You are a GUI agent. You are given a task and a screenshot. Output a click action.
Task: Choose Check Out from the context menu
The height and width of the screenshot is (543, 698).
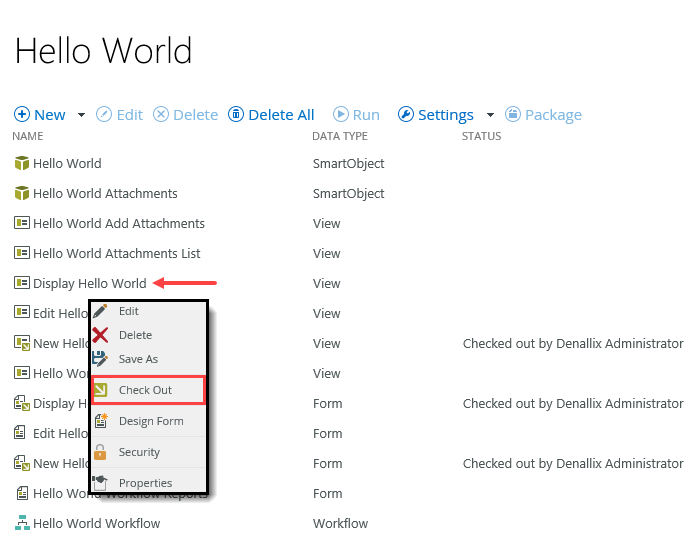click(x=145, y=390)
